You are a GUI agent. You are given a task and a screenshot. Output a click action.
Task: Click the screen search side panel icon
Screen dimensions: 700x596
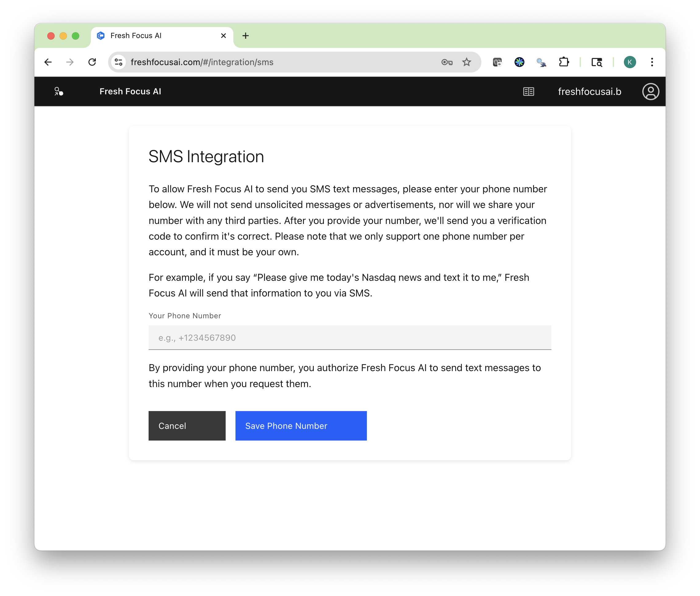597,62
